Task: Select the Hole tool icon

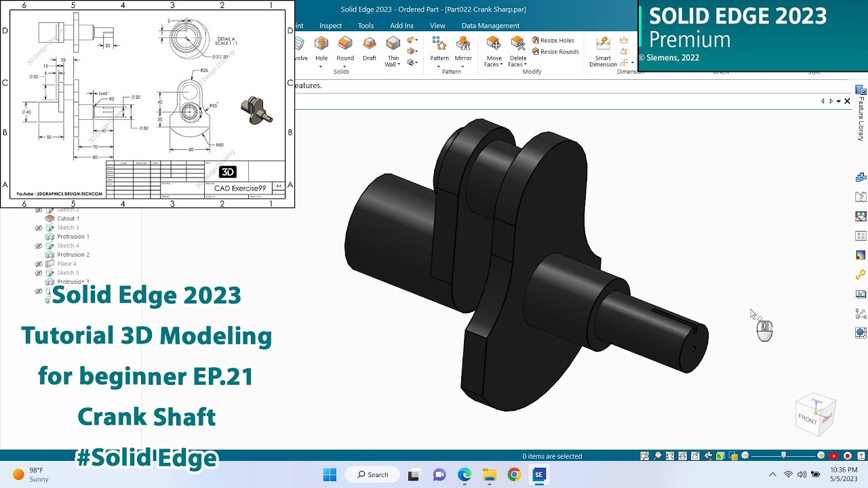Action: (x=321, y=44)
